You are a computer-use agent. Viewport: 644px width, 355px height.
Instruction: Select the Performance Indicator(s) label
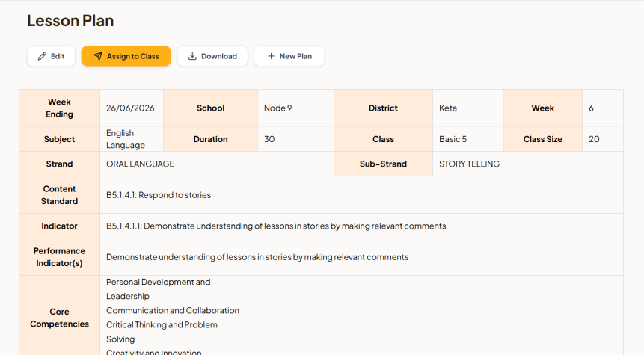[60, 257]
